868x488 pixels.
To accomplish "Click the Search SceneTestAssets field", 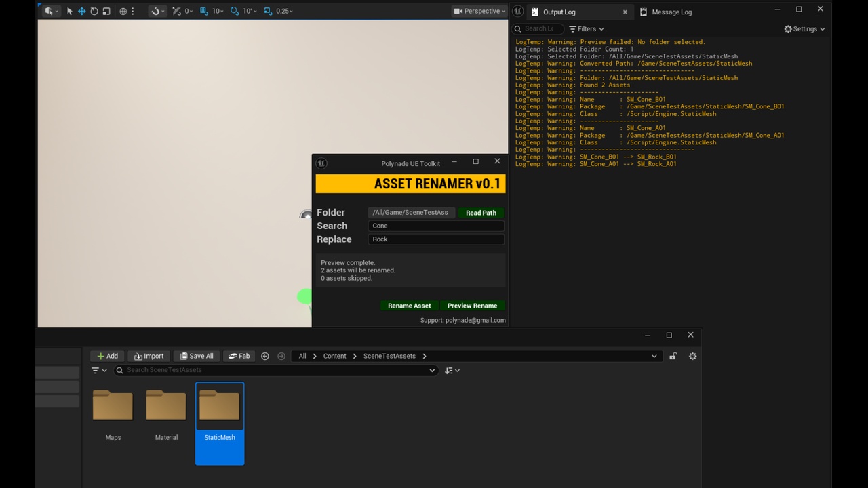I will pyautogui.click(x=275, y=370).
